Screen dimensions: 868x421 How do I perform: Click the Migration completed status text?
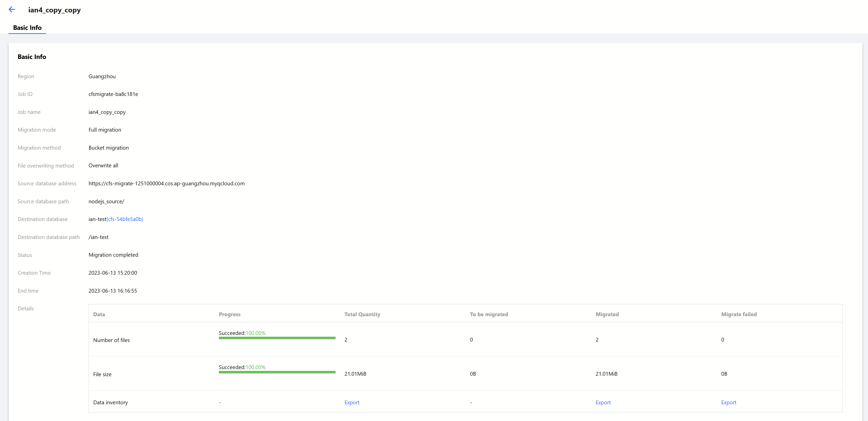[113, 255]
